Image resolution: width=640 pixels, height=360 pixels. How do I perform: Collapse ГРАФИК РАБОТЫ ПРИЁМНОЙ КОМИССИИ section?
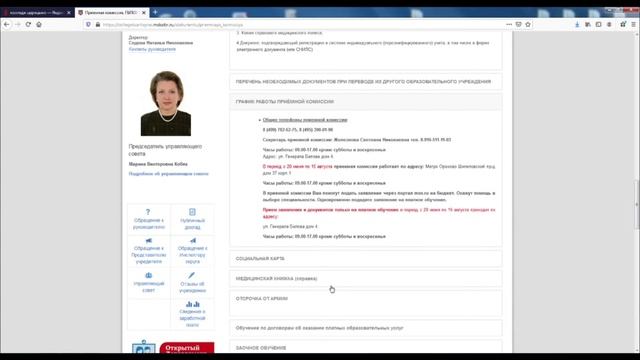coord(366,102)
